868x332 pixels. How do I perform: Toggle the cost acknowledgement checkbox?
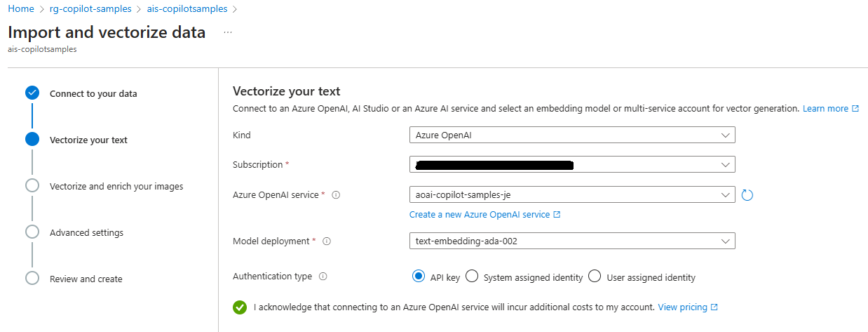pyautogui.click(x=240, y=307)
